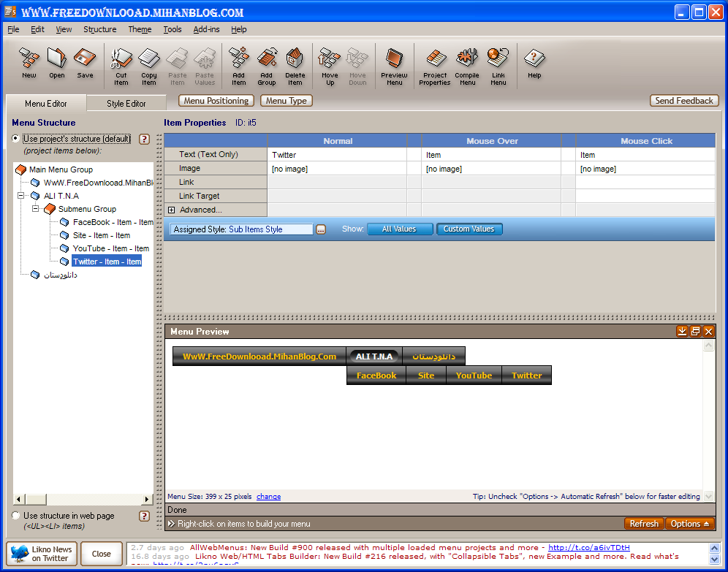Image resolution: width=728 pixels, height=572 pixels.
Task: Select Use project's structure radio button
Action: point(16,138)
